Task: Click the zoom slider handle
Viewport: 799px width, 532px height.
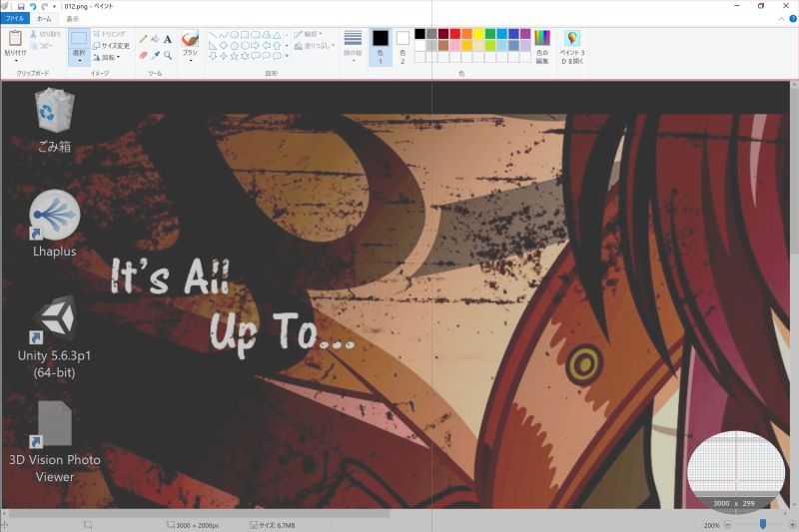Action: [763, 524]
